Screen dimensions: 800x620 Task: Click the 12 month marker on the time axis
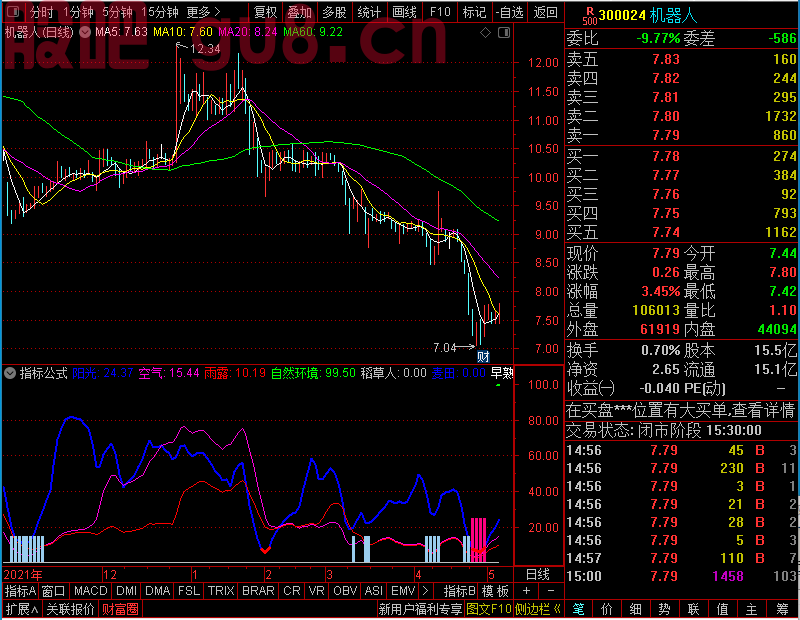point(110,575)
